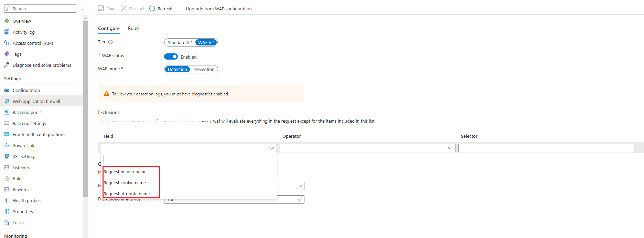The height and width of the screenshot is (238, 644).
Task: Click the Backend settings list icon
Action: pyautogui.click(x=7, y=123)
